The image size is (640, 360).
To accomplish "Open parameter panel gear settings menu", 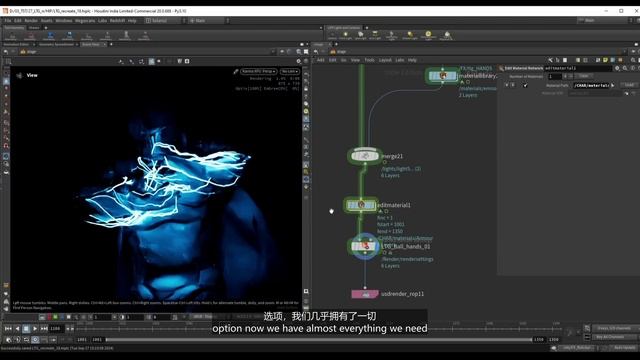I will pos(618,68).
